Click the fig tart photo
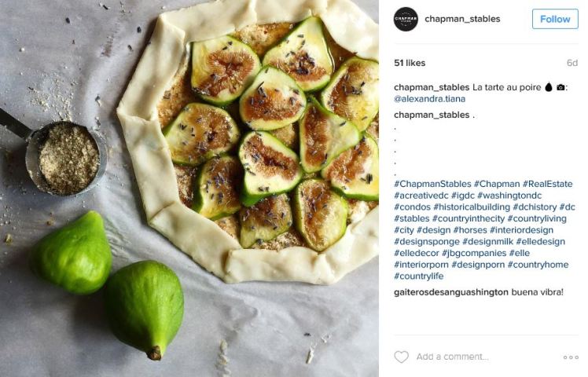This screenshot has height=377, width=588. [189, 188]
